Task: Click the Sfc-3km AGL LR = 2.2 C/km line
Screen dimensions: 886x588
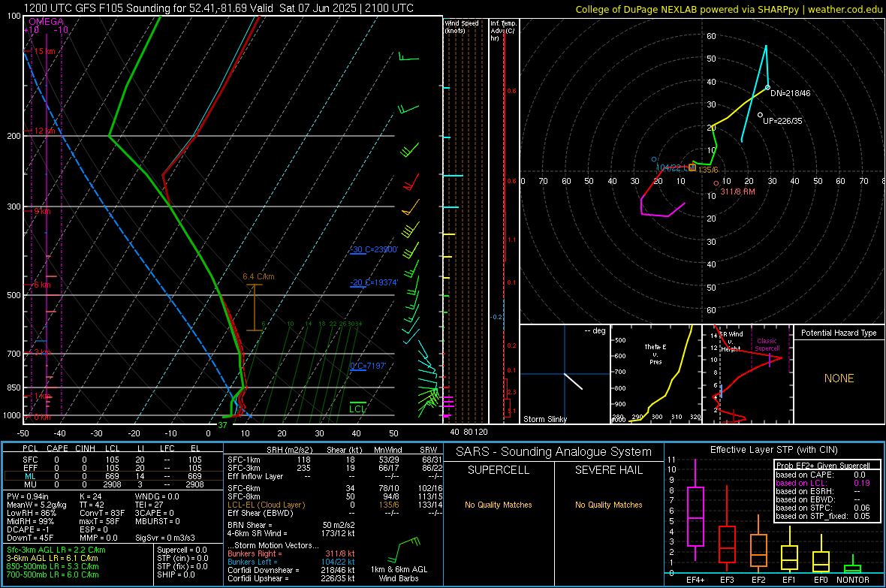Action: pyautogui.click(x=56, y=550)
